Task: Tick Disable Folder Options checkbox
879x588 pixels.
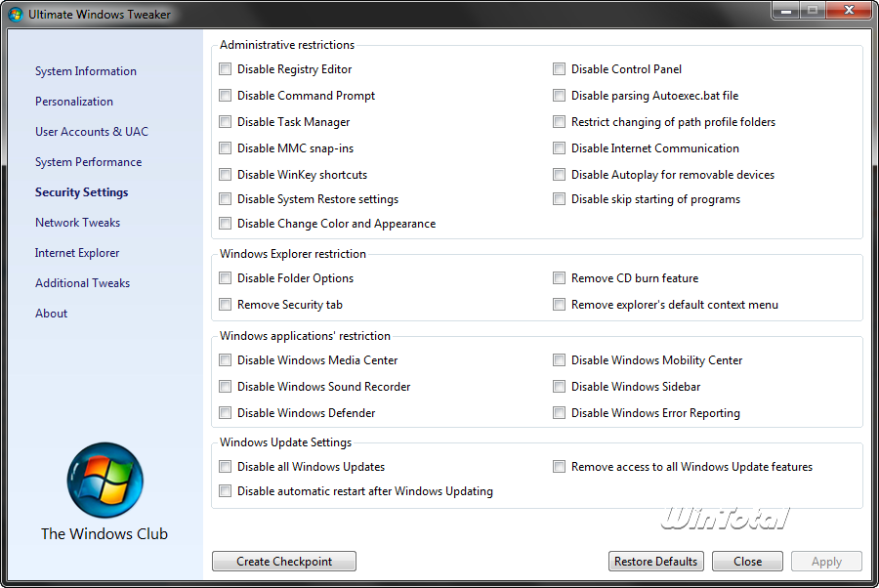Action: click(x=226, y=278)
